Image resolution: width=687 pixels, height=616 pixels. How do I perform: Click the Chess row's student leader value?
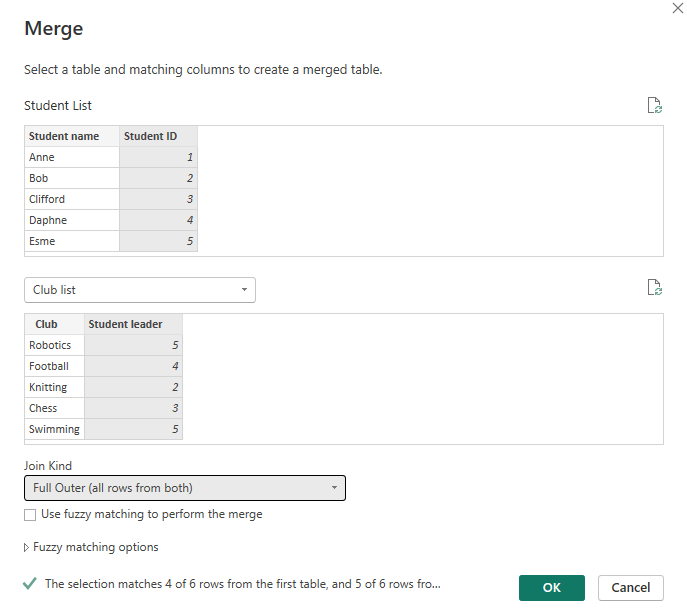pos(133,408)
